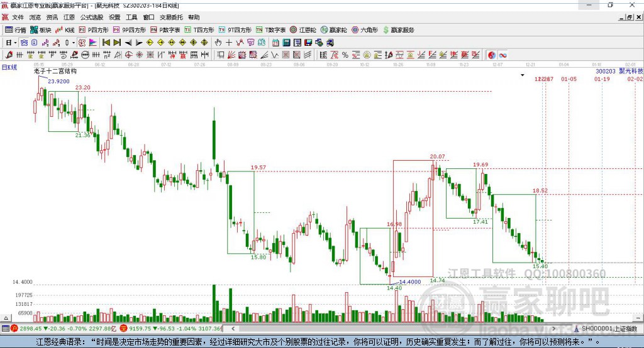The height and width of the screenshot is (348, 644).
Task: Open the chart options triangle dropdown
Action: (523, 75)
